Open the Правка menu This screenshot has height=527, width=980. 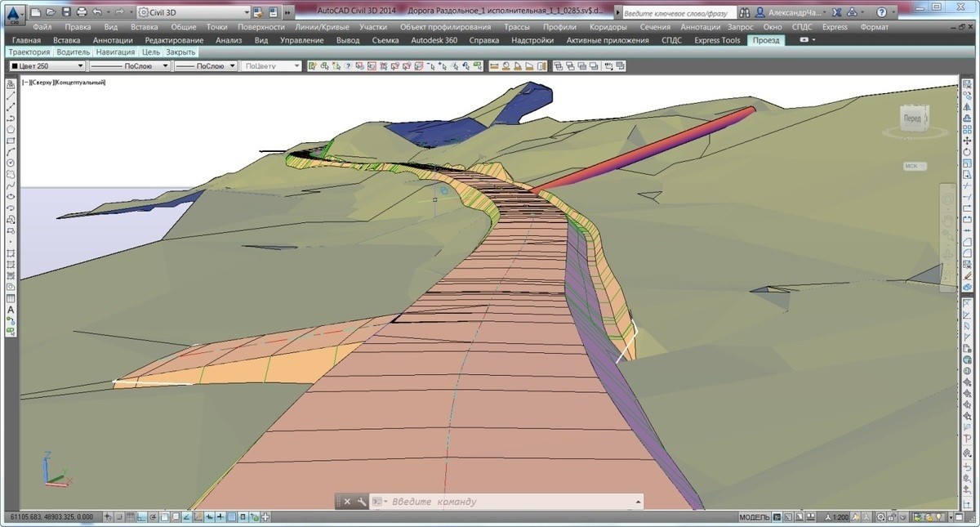pos(78,27)
